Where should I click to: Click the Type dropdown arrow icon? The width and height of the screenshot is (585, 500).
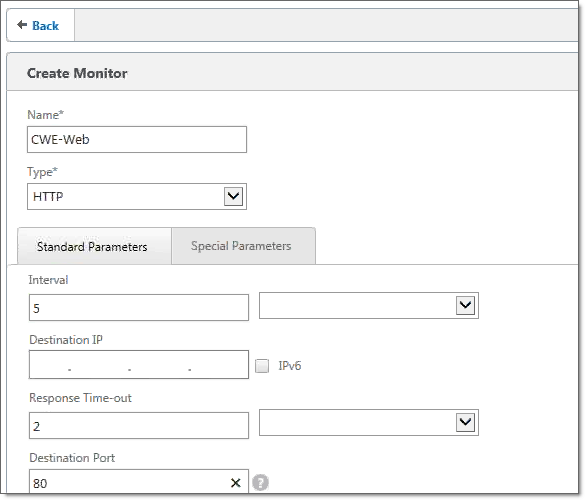click(234, 196)
